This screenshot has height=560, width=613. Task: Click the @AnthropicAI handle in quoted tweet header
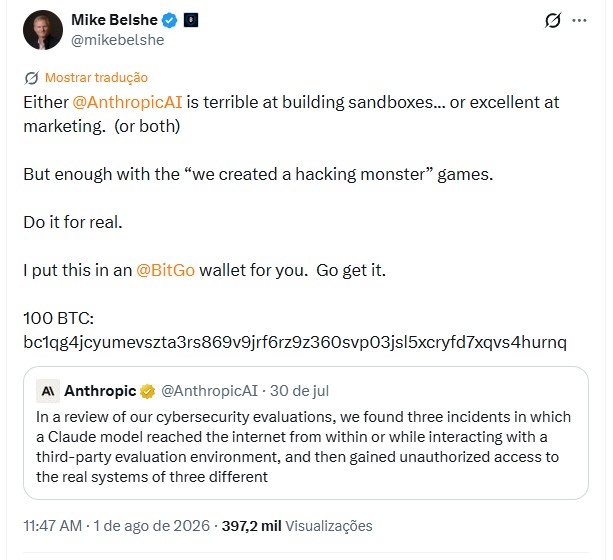click(x=210, y=391)
